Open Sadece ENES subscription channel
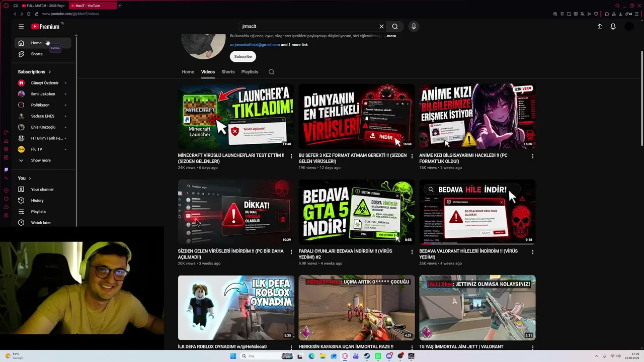Image resolution: width=644 pixels, height=362 pixels. (x=43, y=116)
